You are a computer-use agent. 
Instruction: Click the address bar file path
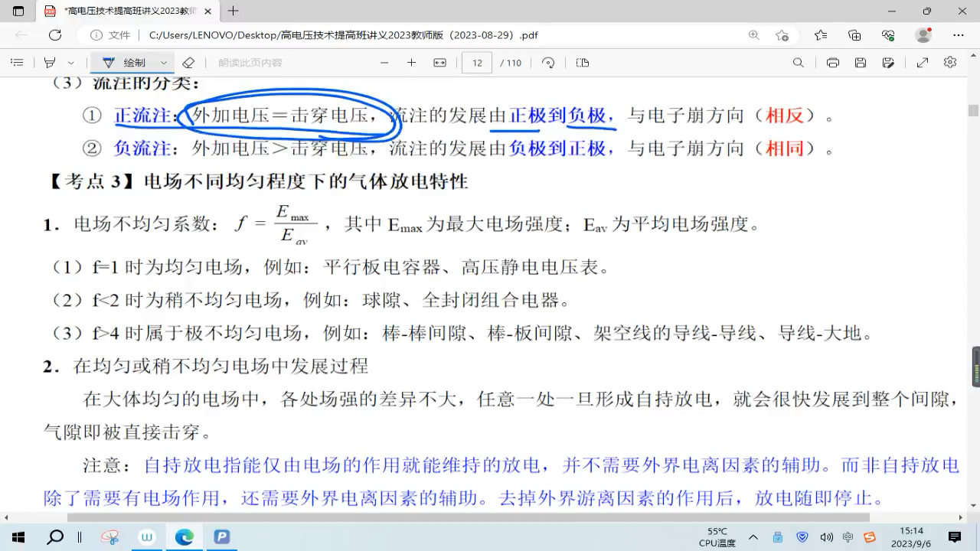(x=343, y=35)
